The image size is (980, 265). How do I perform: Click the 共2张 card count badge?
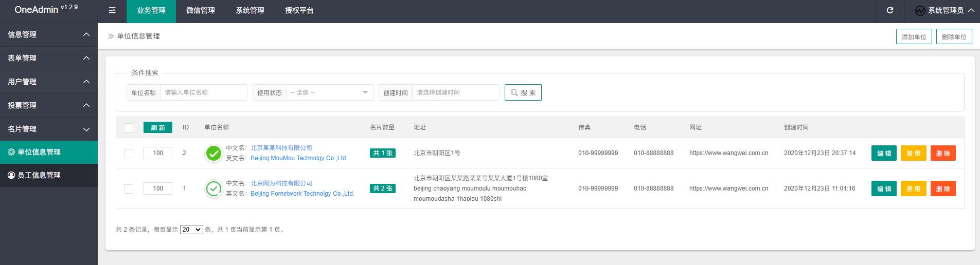click(x=383, y=188)
